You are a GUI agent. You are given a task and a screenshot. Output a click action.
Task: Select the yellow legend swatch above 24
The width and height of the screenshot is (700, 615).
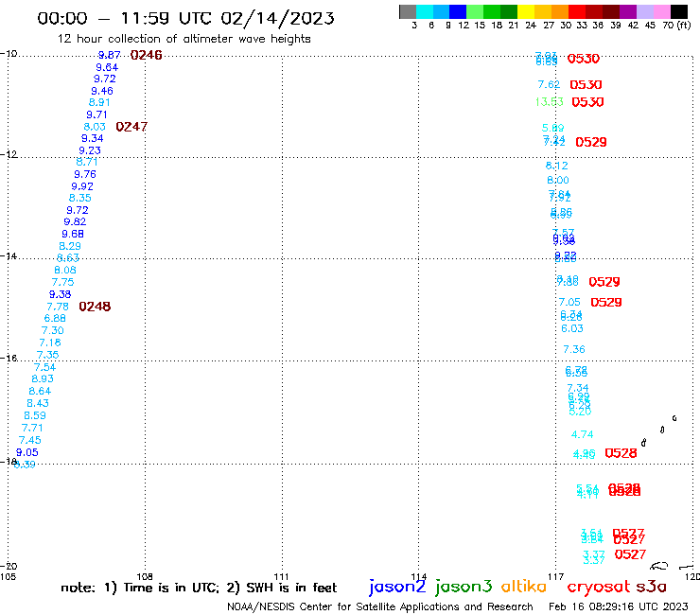(x=526, y=11)
